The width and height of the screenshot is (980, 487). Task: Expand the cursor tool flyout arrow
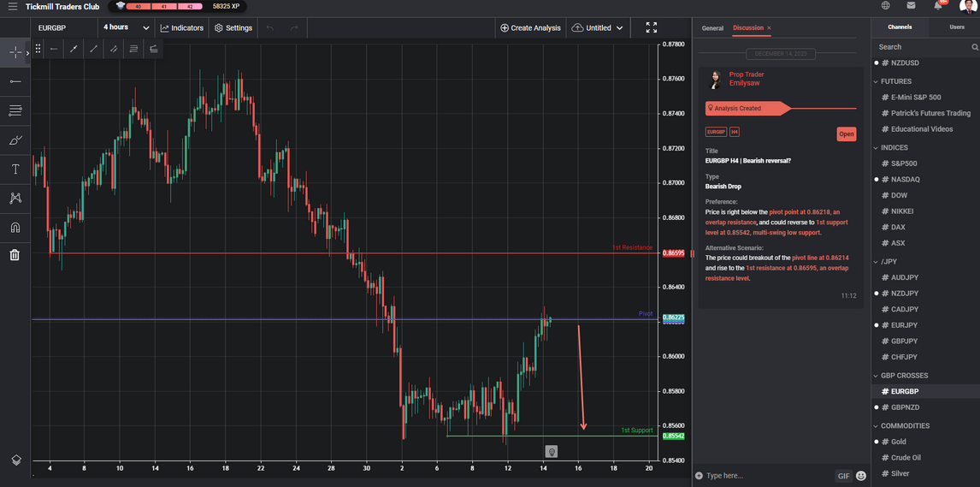tap(27, 52)
